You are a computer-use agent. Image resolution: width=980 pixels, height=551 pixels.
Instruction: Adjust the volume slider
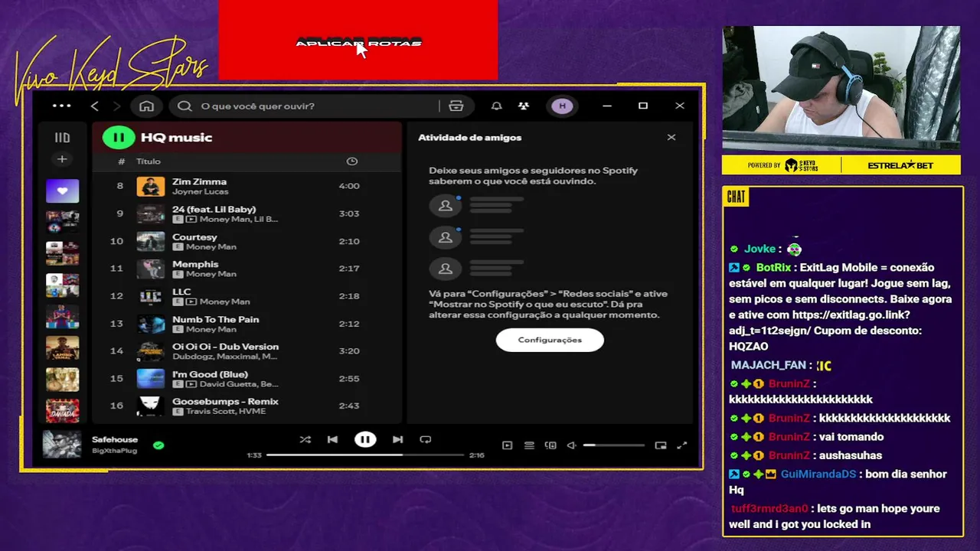pyautogui.click(x=613, y=445)
